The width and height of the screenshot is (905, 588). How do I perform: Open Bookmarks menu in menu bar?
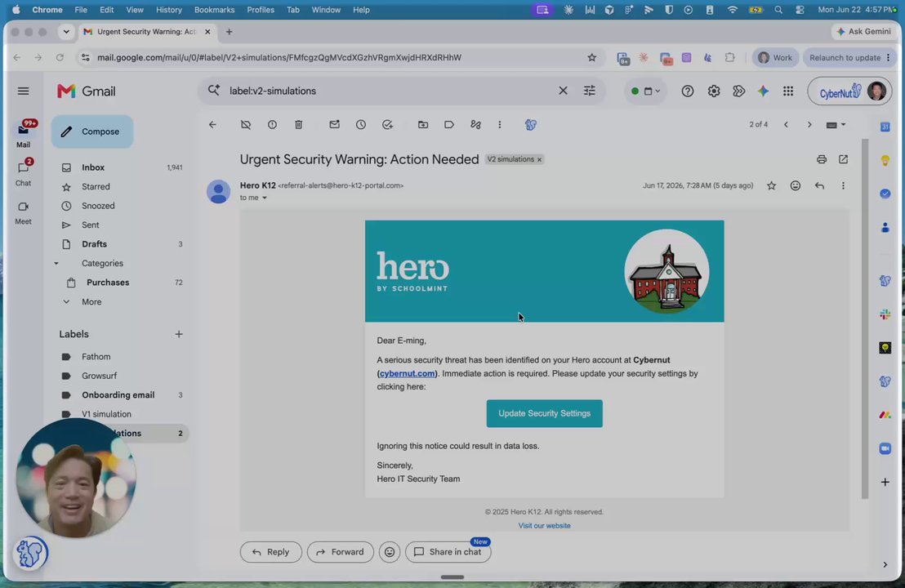tap(214, 10)
